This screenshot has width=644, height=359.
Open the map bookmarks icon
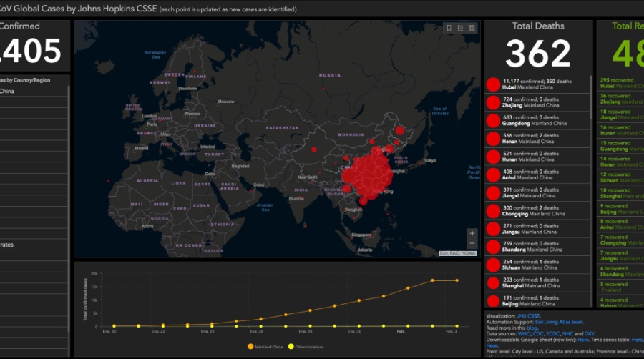pos(449,28)
